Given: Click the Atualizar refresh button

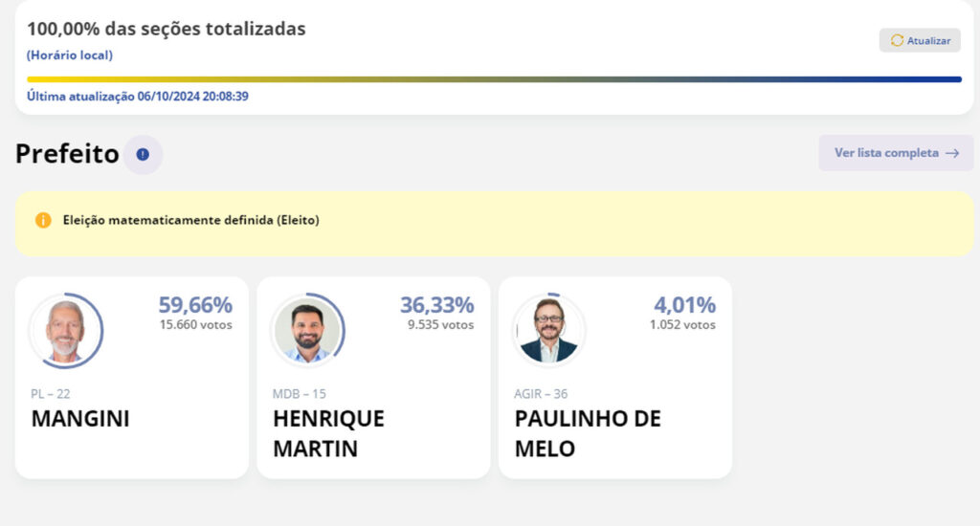Looking at the screenshot, I should point(920,40).
